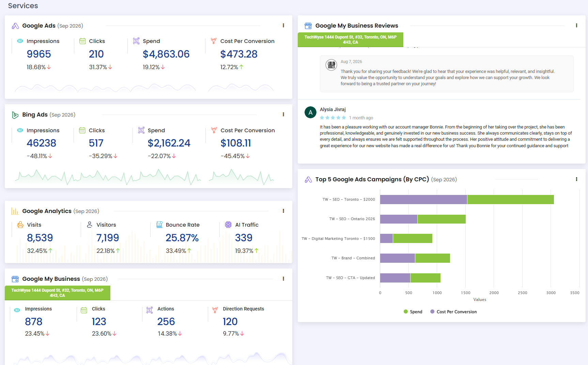This screenshot has width=588, height=365.
Task: Click the Google Analytics bar chart icon
Action: point(15,211)
